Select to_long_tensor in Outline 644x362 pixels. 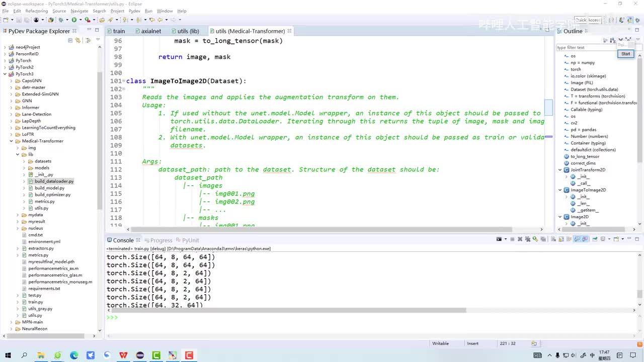585,156
